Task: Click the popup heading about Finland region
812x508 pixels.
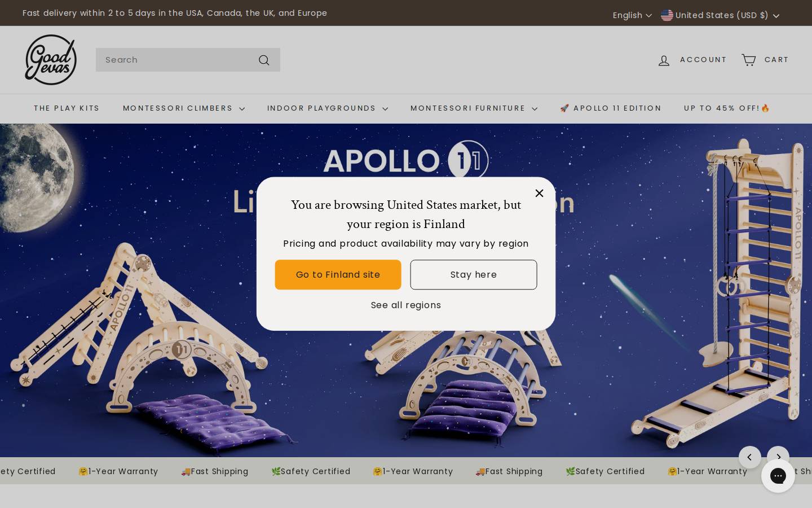Action: pyautogui.click(x=406, y=214)
